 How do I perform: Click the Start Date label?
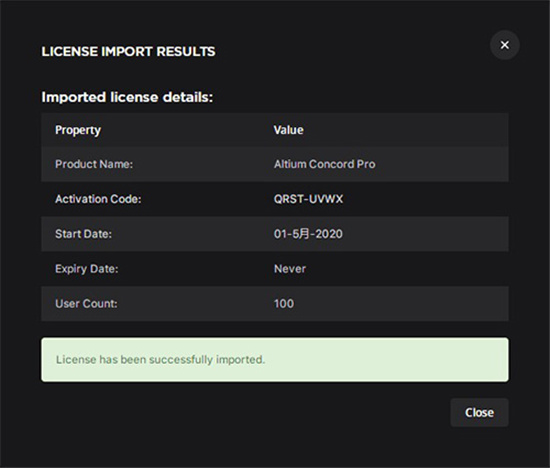(83, 234)
